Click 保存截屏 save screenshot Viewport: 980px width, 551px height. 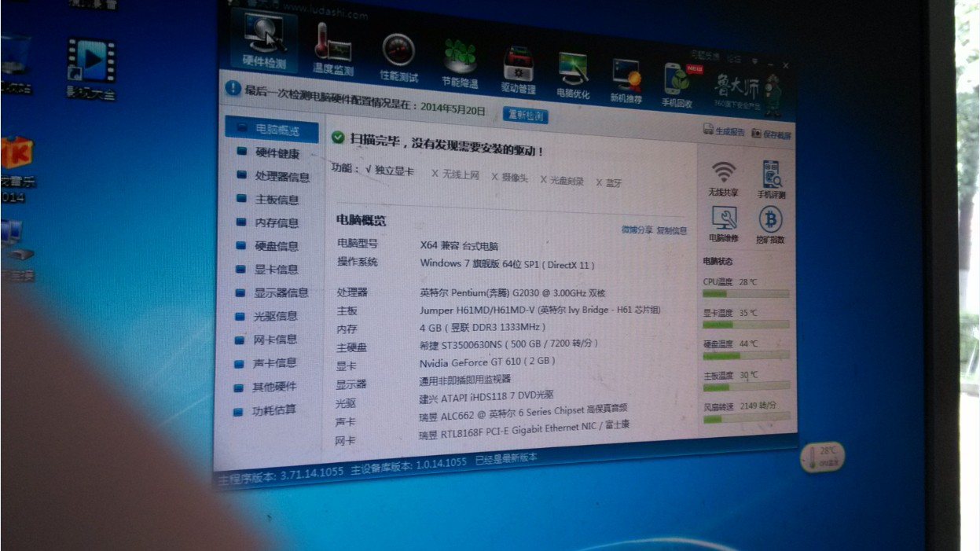click(x=771, y=134)
